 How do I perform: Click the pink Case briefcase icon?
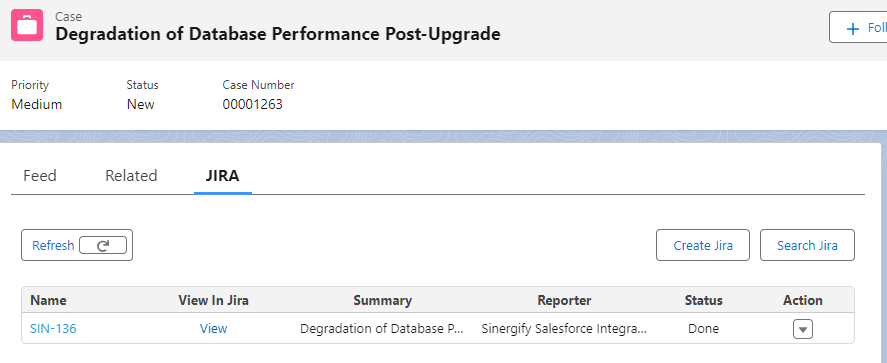point(27,25)
